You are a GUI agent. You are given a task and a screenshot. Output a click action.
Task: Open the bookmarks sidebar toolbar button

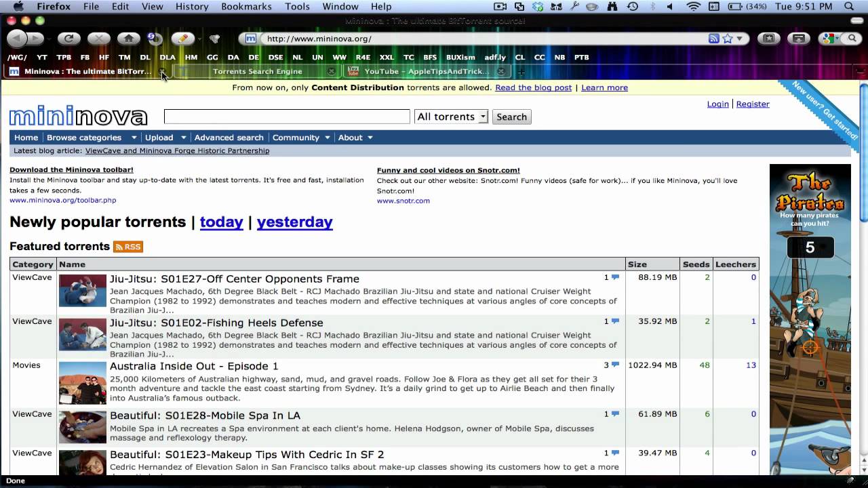pyautogui.click(x=769, y=39)
